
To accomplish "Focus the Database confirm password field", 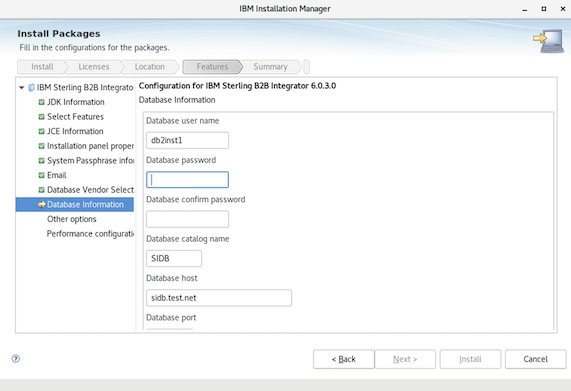I will (188, 219).
